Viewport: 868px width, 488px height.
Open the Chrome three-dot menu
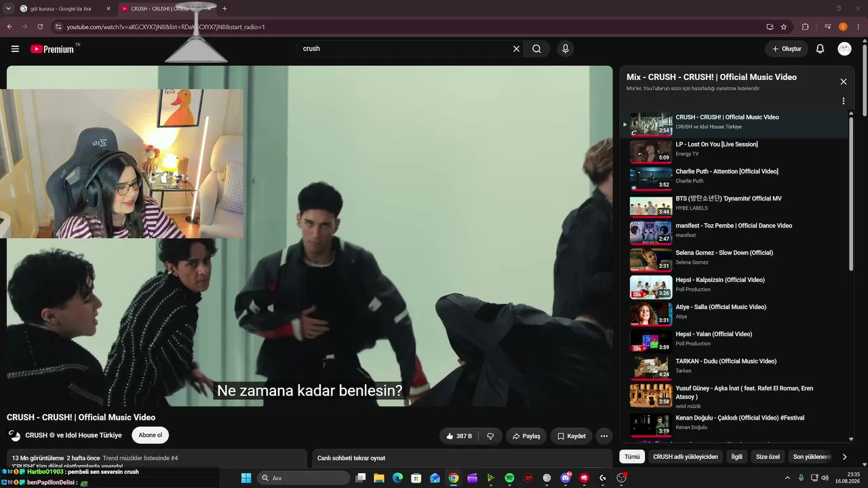859,27
